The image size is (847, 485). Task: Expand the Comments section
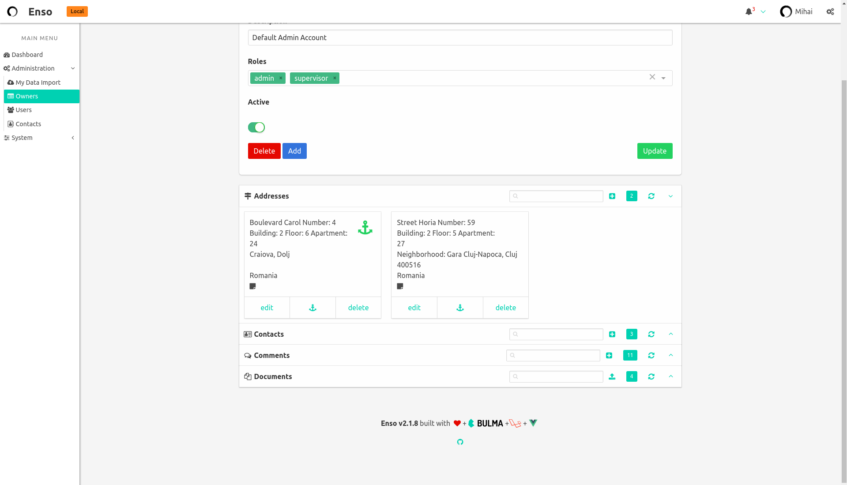pos(670,355)
